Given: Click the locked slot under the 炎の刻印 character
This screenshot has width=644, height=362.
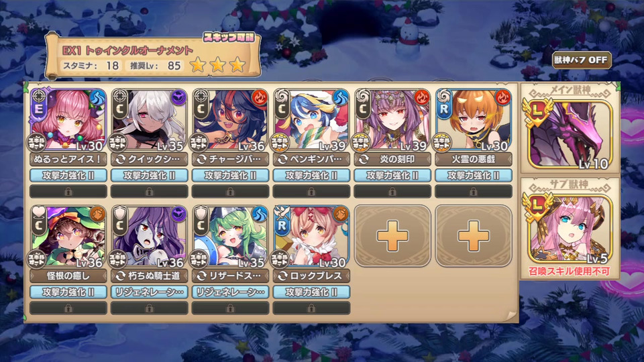Looking at the screenshot, I should tap(392, 191).
